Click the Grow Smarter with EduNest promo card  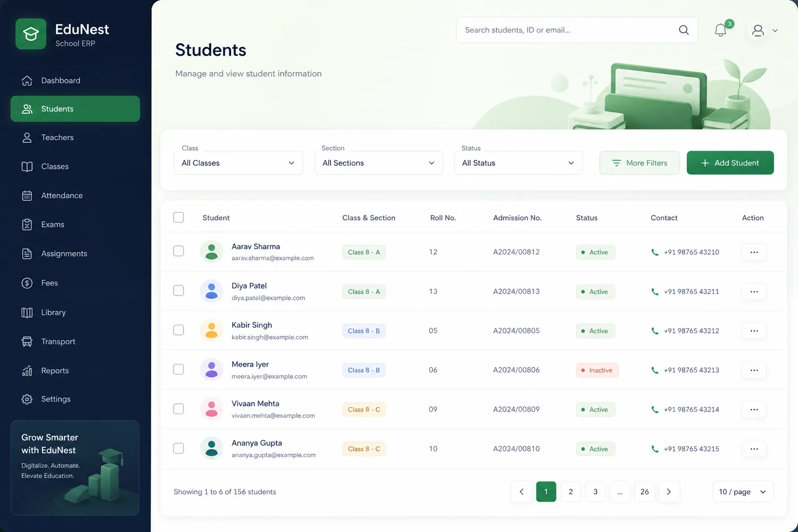75,468
